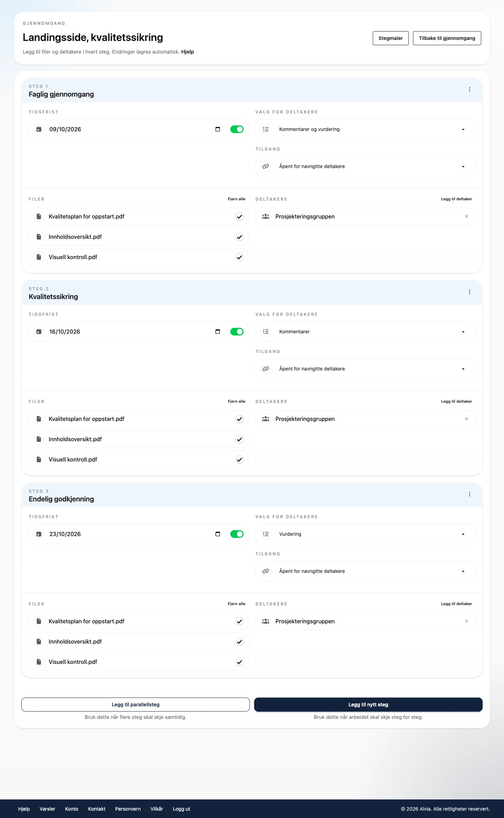Open Varsler in the footer menu

tap(47, 809)
